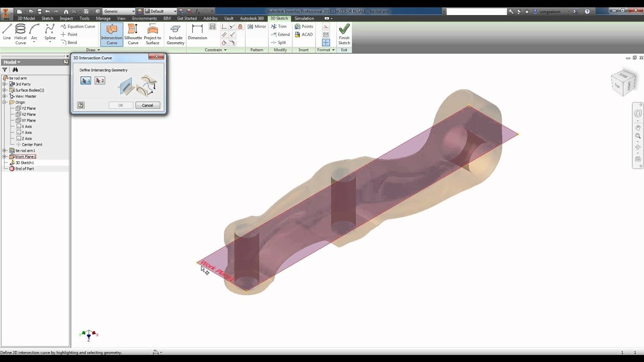Open the browser filter icon
The image size is (644, 362).
(x=5, y=70)
